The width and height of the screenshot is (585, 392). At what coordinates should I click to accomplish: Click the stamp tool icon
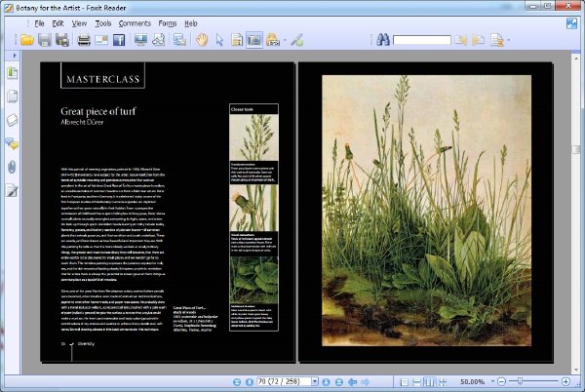coord(273,40)
